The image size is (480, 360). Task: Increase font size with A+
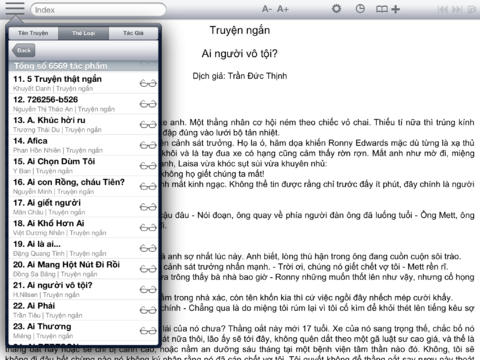tap(283, 9)
